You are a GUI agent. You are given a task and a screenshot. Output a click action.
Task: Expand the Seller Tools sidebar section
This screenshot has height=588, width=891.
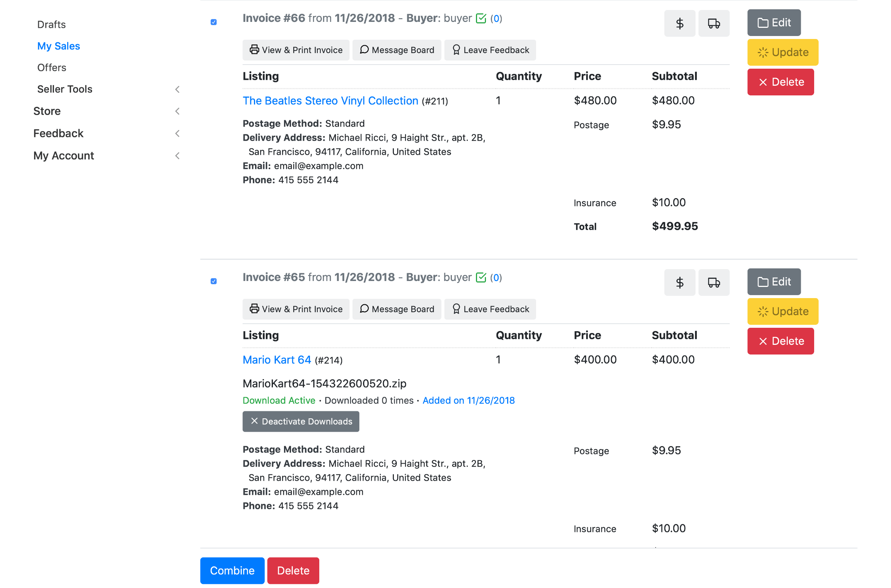(65, 89)
